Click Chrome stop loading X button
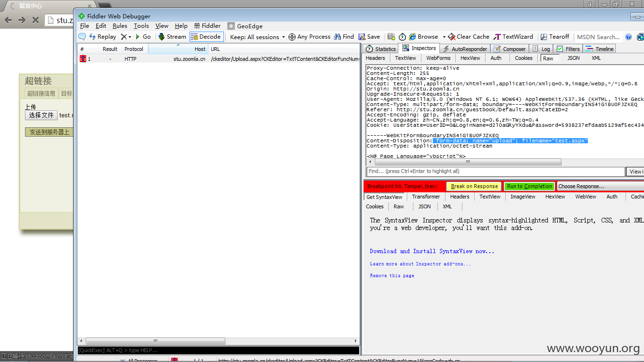This screenshot has width=644, height=362. coord(35,20)
